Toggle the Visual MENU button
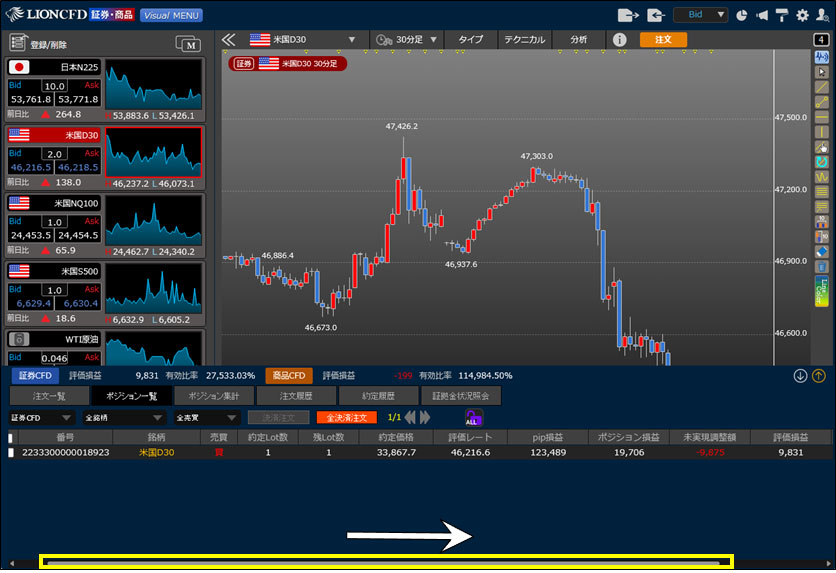The height and width of the screenshot is (573, 836). (170, 15)
